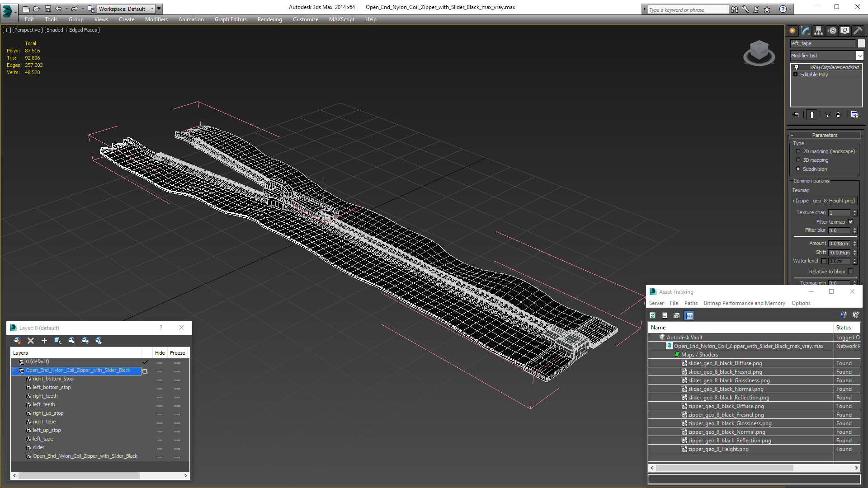Viewport: 868px width, 488px height.
Task: Click Configure Modifier Sets icon
Action: pyautogui.click(x=854, y=115)
